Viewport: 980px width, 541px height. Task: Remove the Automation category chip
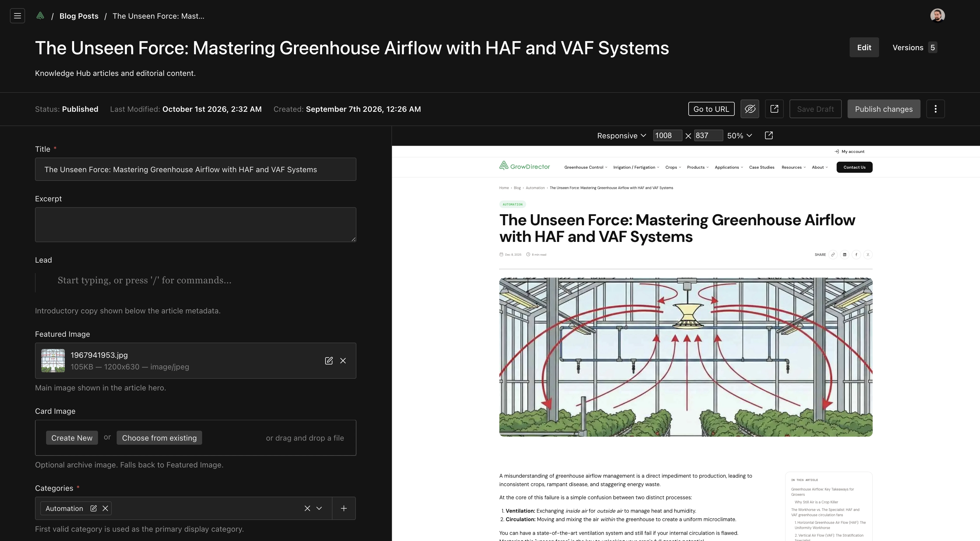click(x=105, y=508)
